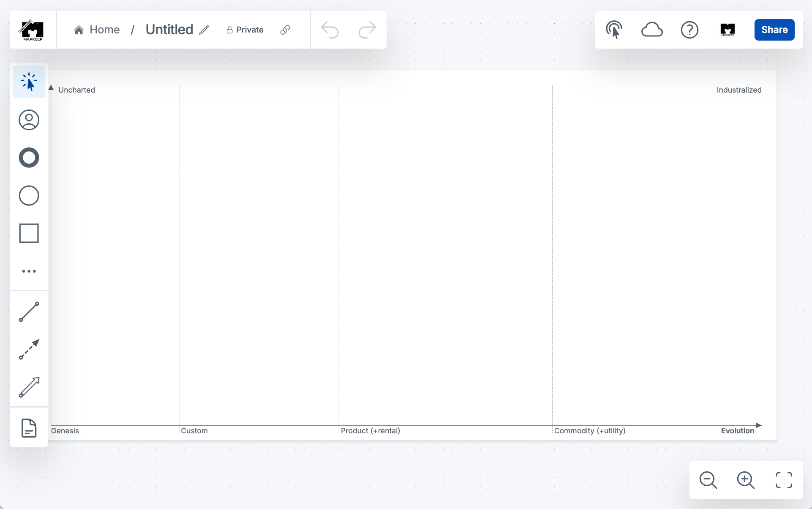Edit title with the pencil icon
Viewport: 812px width, 509px height.
204,30
